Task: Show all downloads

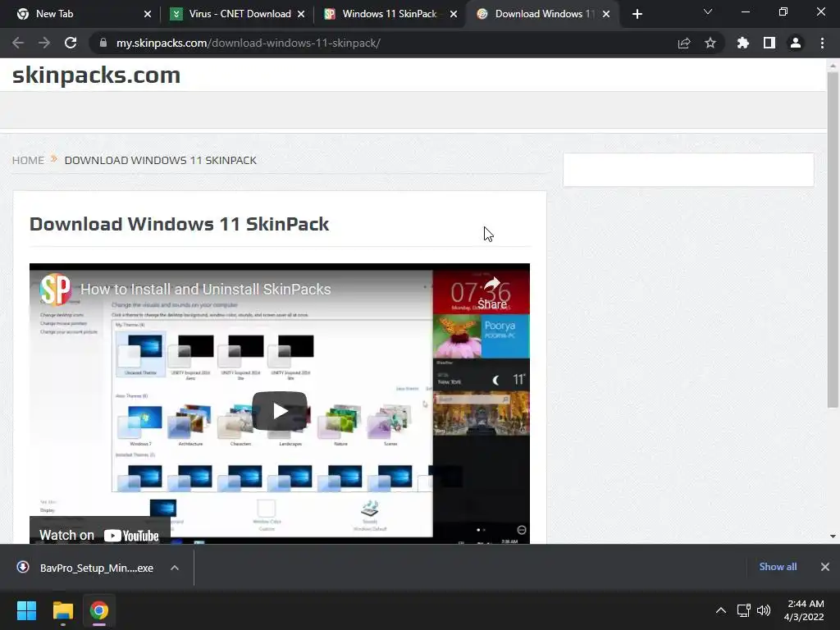Action: click(x=778, y=567)
